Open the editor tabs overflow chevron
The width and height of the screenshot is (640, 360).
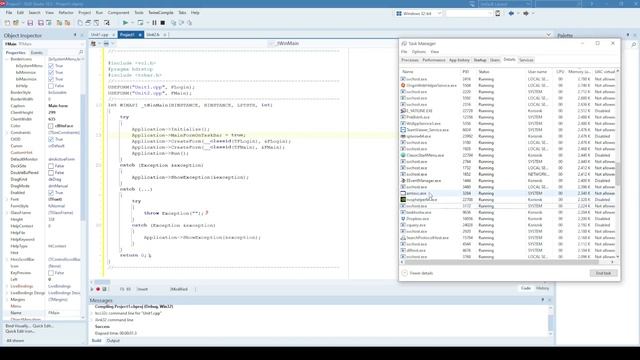[549, 35]
